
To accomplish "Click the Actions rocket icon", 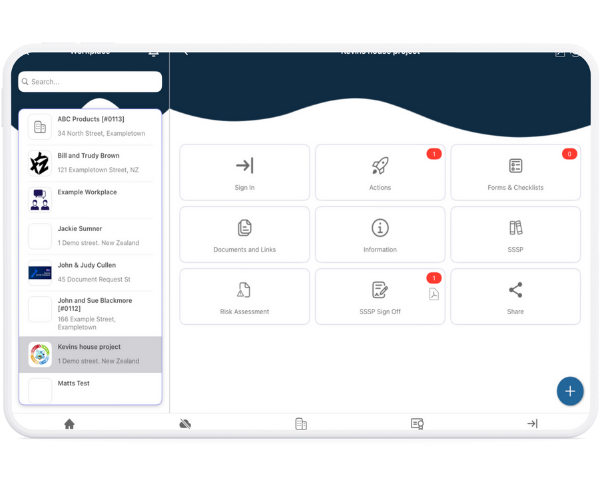I will pos(380,166).
